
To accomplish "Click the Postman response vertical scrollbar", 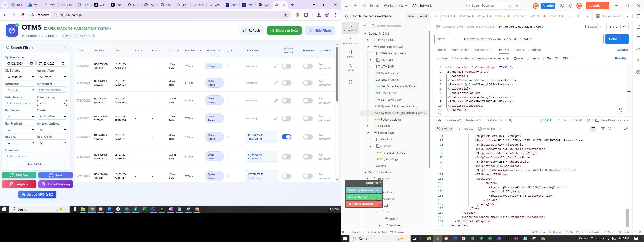I will 627,218.
